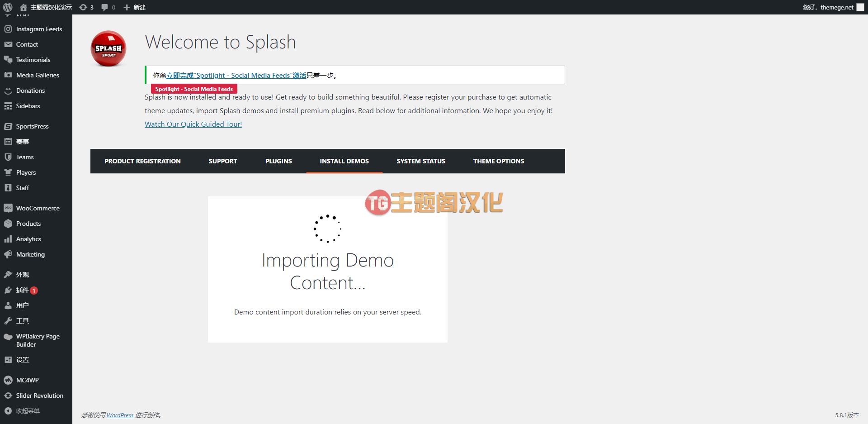868x424 pixels.
Task: Open the comments bubble icon
Action: 104,7
